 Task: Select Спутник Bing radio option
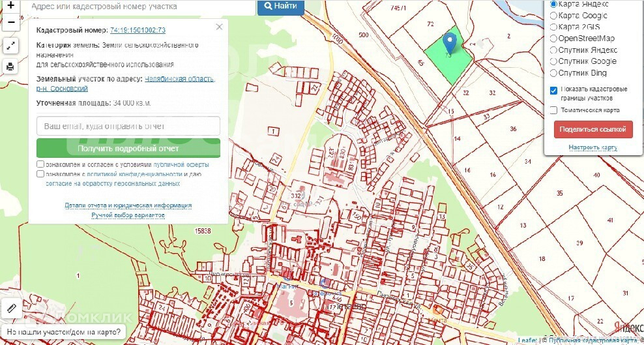[553, 73]
